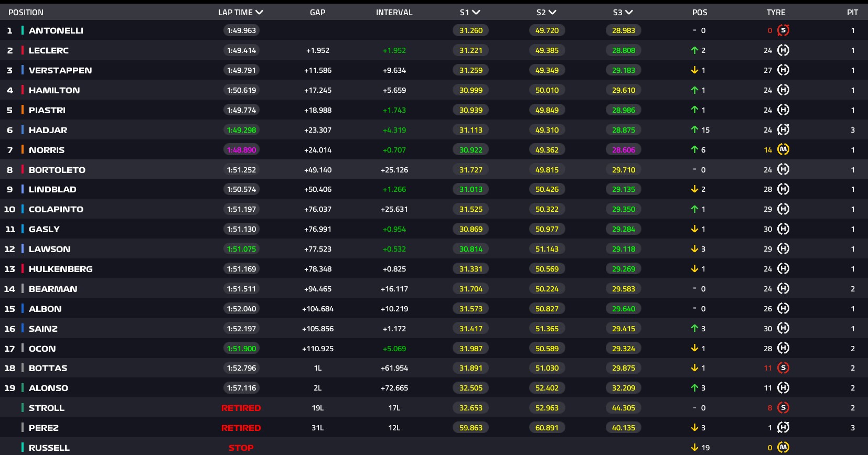Image resolution: width=868 pixels, height=455 pixels.
Task: Click Piastri's orange team color bar
Action: 23,110
